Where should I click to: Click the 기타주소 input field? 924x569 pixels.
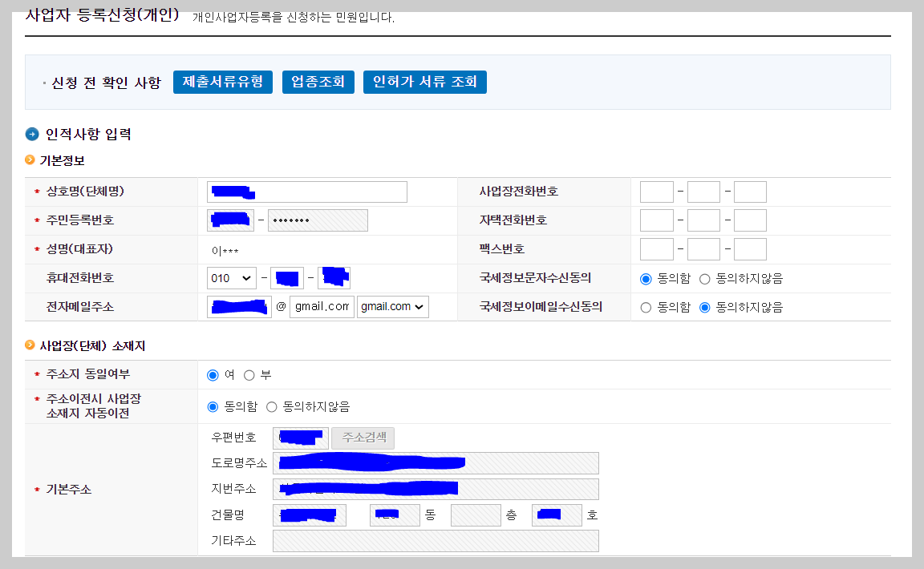436,541
